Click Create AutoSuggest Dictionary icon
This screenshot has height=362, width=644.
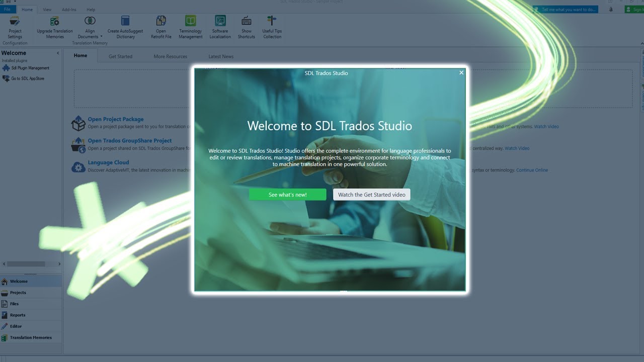(x=125, y=21)
